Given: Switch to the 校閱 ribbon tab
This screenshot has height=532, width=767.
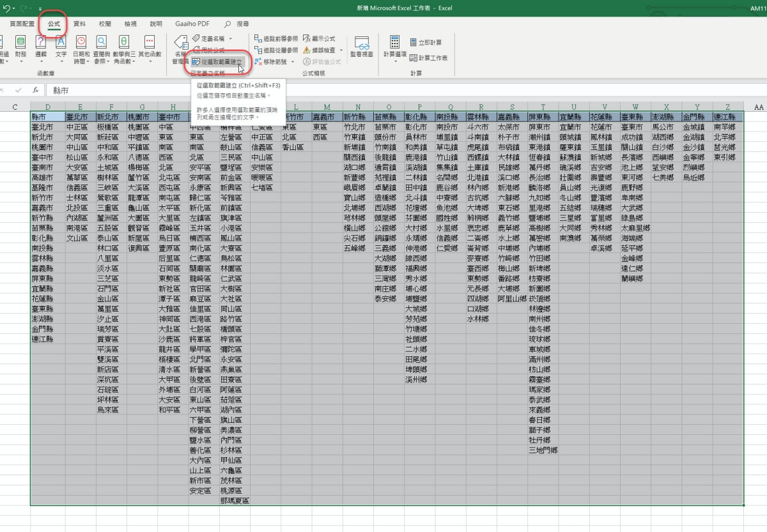Looking at the screenshot, I should [105, 24].
